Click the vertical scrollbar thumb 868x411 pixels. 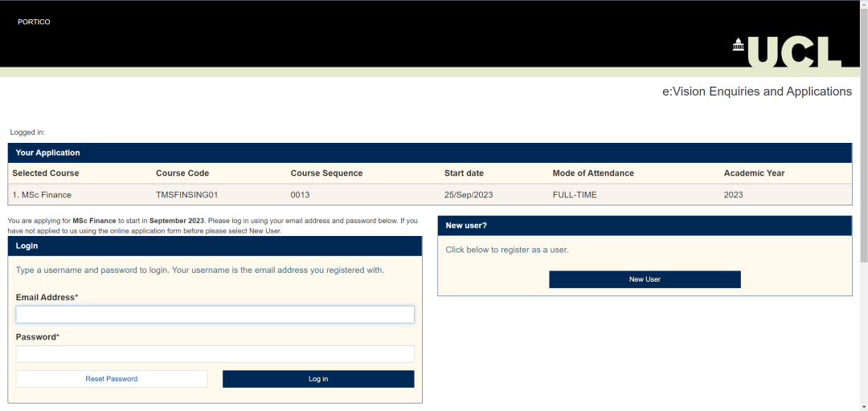tap(863, 120)
